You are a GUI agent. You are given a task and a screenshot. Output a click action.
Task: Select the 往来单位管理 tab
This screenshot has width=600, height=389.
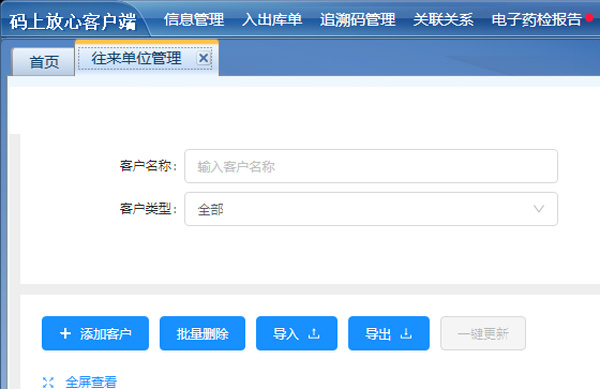tap(137, 58)
